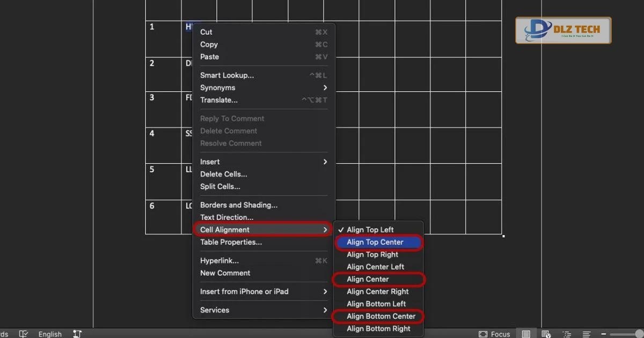Select the checked Align Top Left option

click(x=370, y=230)
